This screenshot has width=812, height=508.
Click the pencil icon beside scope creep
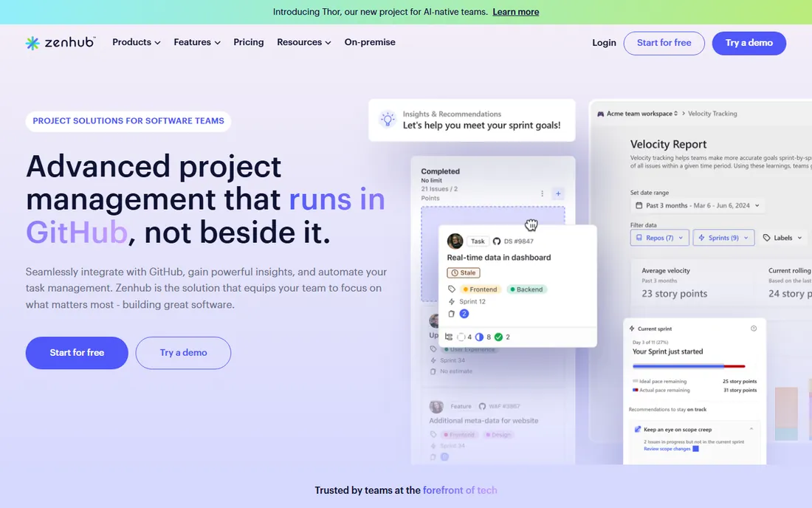coord(638,429)
